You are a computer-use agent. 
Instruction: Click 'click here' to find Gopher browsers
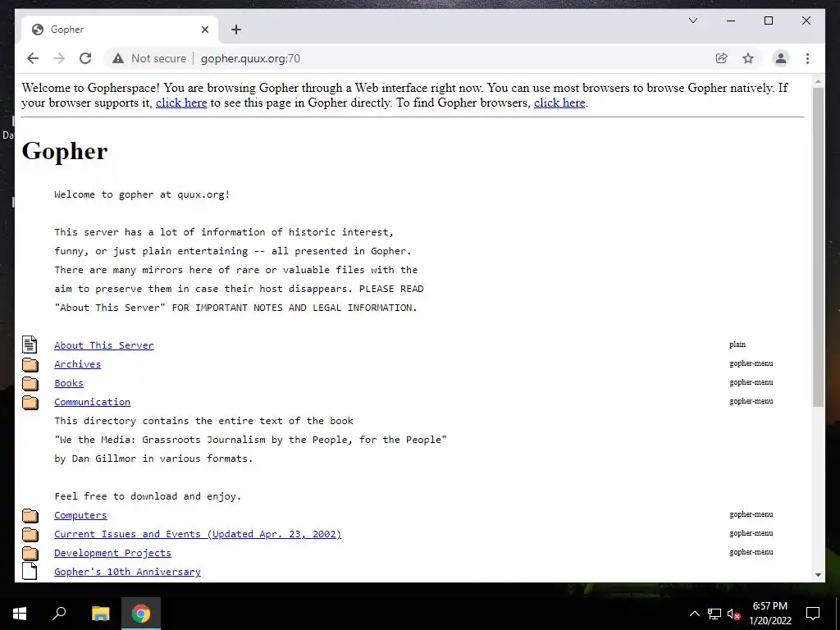tap(559, 103)
